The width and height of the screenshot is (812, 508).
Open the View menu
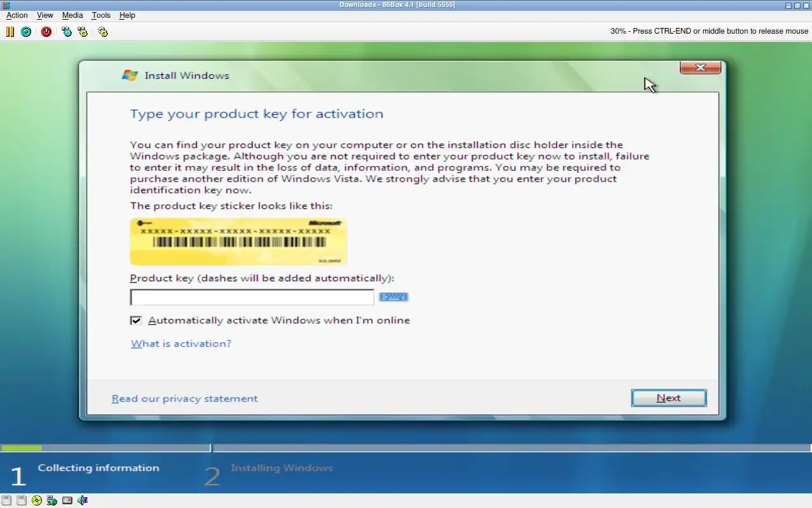[45, 15]
